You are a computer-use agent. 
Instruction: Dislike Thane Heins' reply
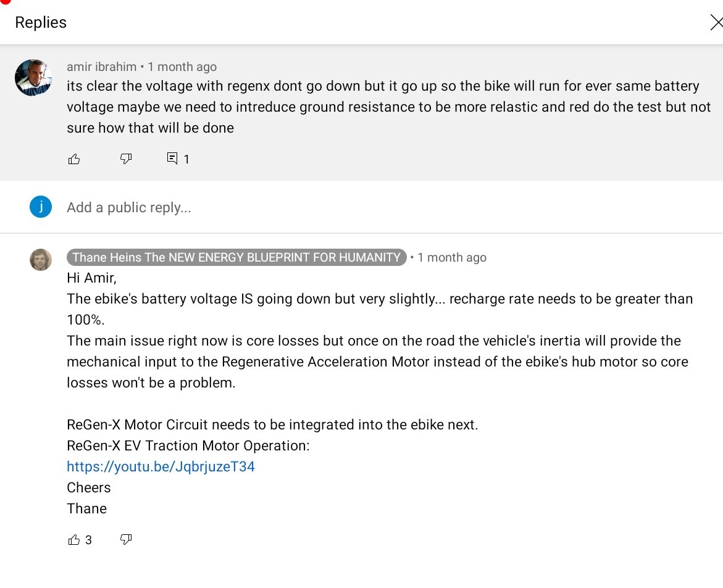(126, 539)
